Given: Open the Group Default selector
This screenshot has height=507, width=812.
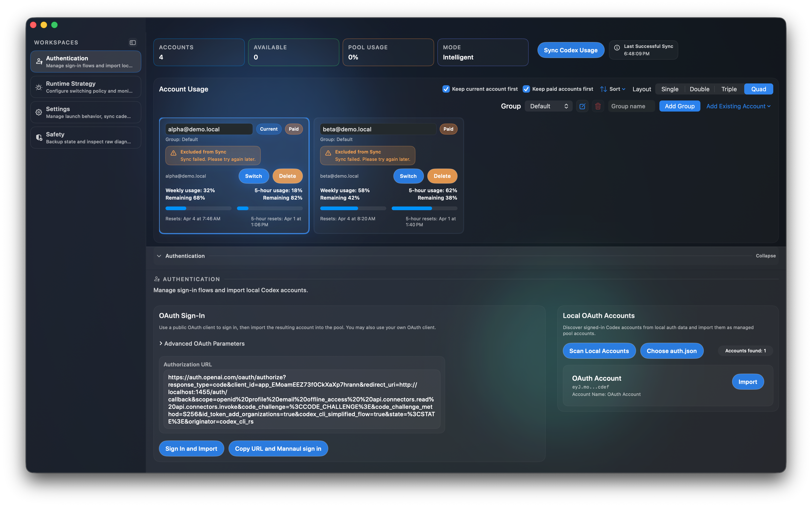Looking at the screenshot, I should pyautogui.click(x=548, y=106).
